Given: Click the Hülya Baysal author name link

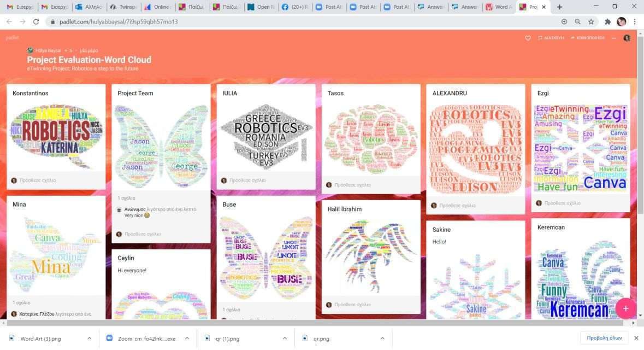Looking at the screenshot, I should click(x=49, y=51).
